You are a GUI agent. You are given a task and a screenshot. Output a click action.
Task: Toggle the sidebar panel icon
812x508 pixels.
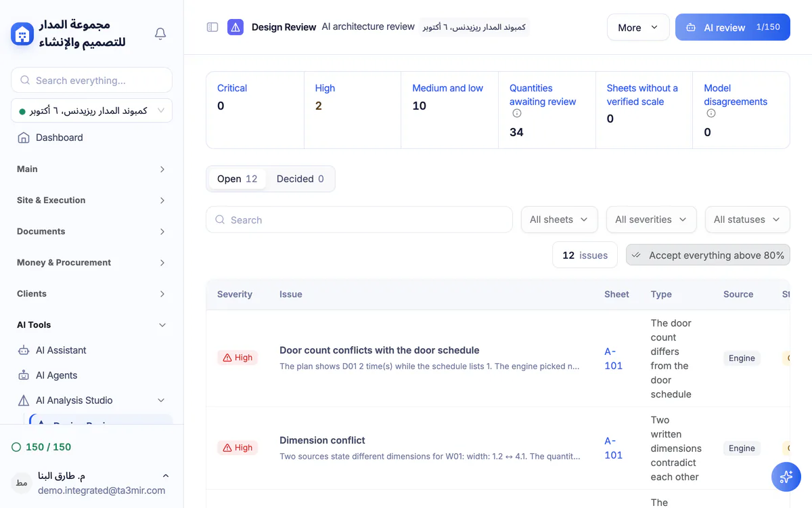click(x=212, y=27)
